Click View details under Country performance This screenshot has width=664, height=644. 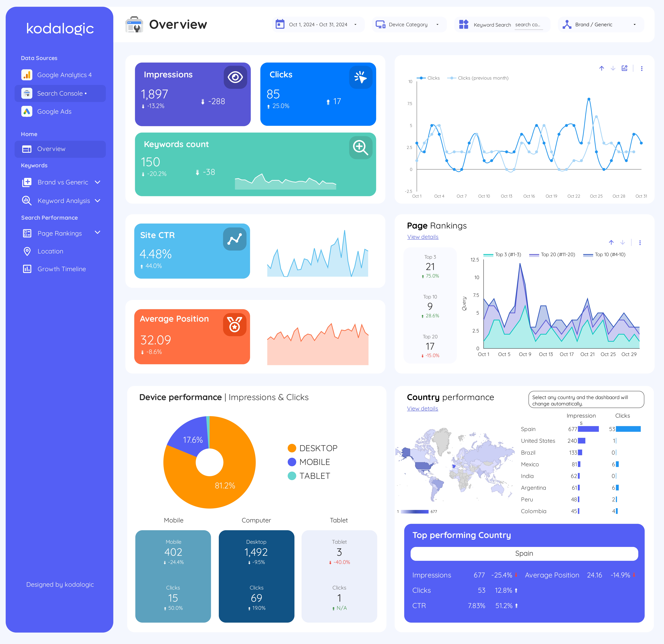click(x=422, y=408)
